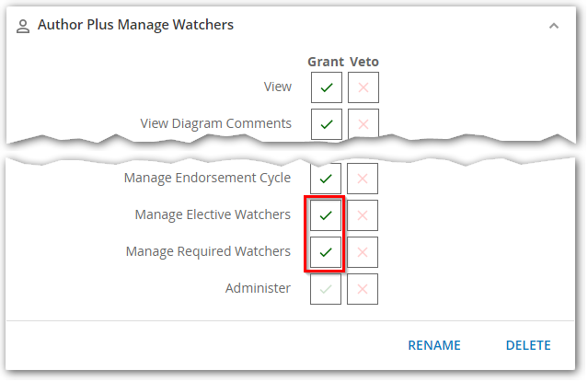Click the Manage Elective Watchers label

click(213, 215)
